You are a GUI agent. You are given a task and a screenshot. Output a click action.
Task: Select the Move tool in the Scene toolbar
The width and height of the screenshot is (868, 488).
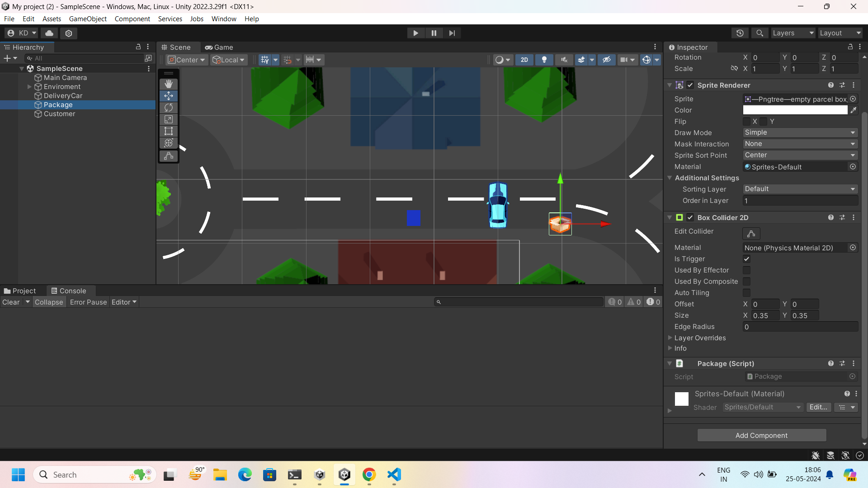[x=168, y=95]
